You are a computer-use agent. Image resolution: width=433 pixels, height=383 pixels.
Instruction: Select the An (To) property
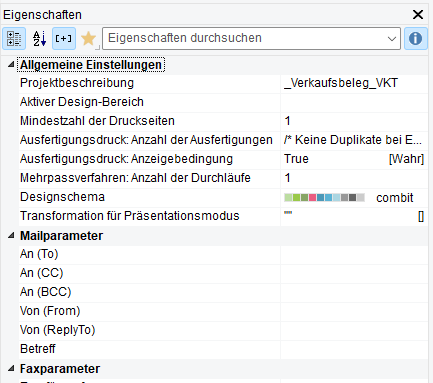click(x=39, y=254)
